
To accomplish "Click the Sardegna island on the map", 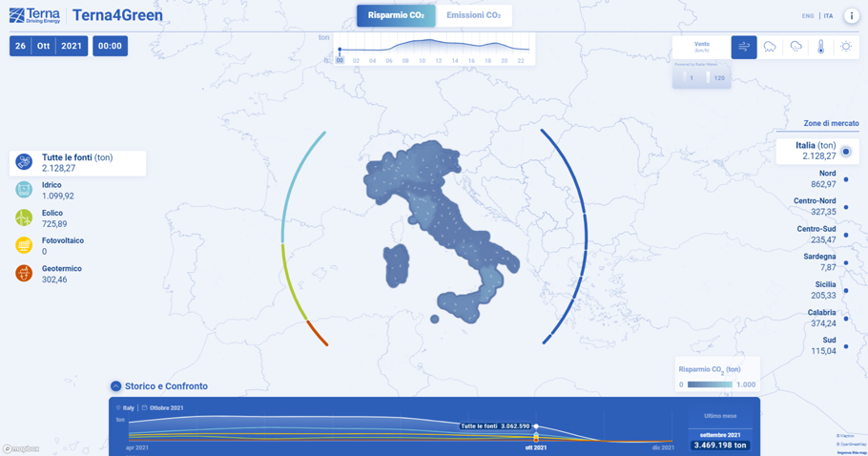I will point(397,266).
